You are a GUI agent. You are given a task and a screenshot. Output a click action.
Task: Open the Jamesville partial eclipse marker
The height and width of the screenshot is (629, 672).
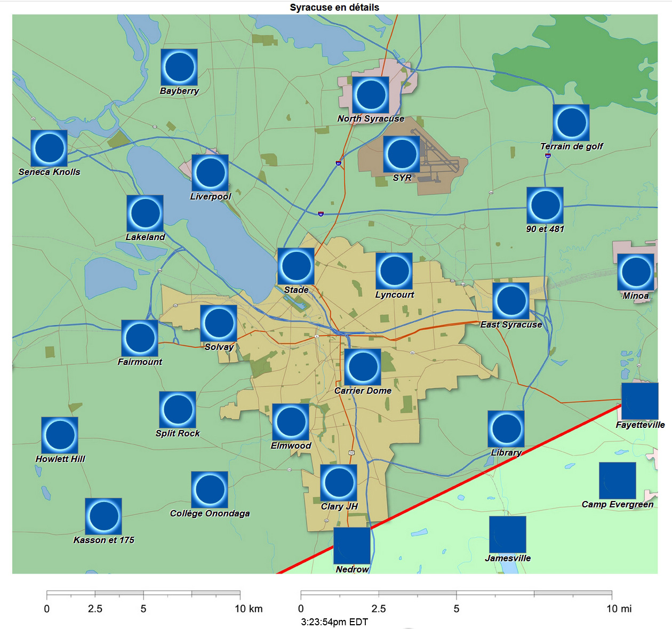tap(508, 535)
